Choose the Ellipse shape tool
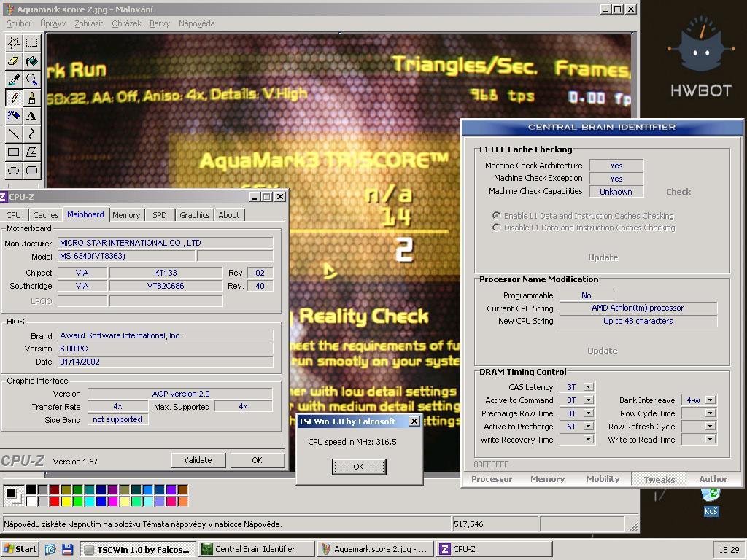747x560 pixels. click(14, 170)
